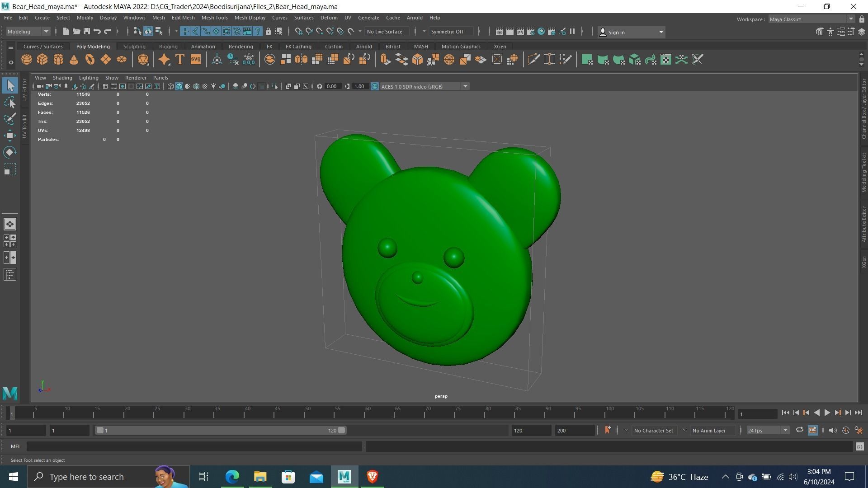Toggle smooth shade all in viewport
868x488 pixels.
(179, 86)
